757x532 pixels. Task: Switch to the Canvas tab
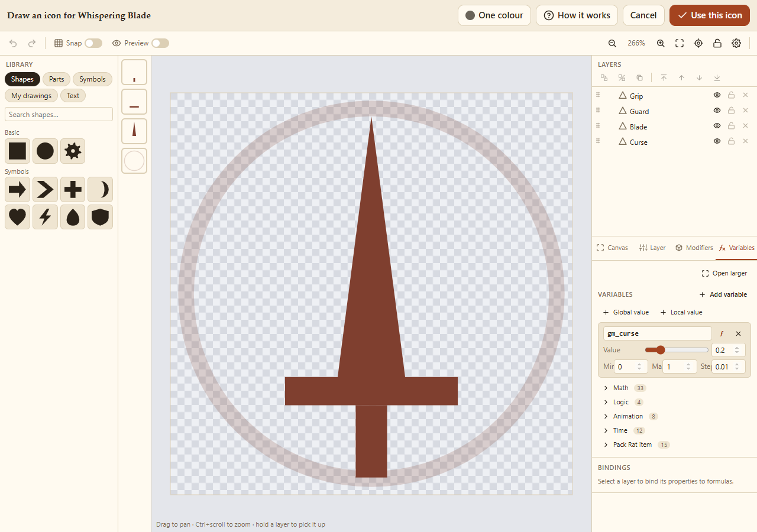[613, 248]
